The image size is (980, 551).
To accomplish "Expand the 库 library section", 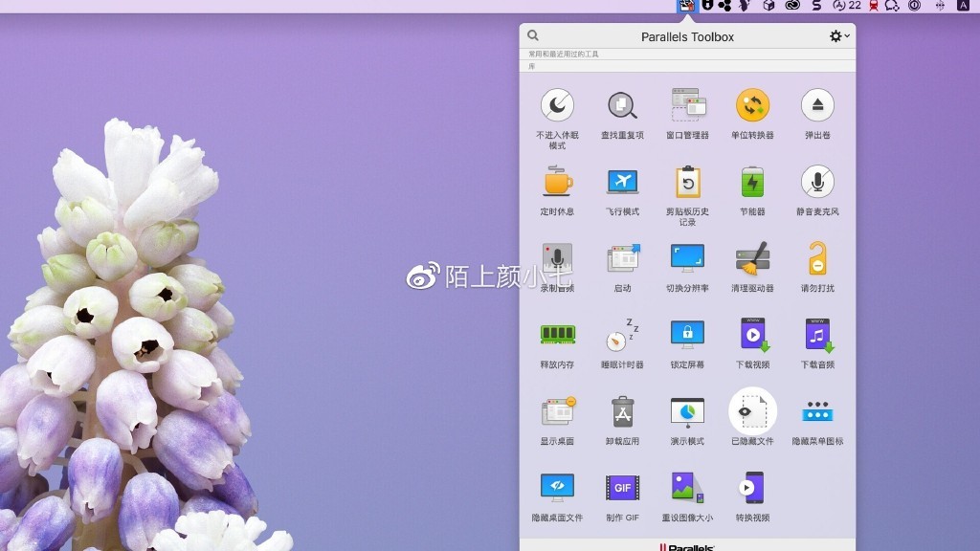I will pos(528,65).
